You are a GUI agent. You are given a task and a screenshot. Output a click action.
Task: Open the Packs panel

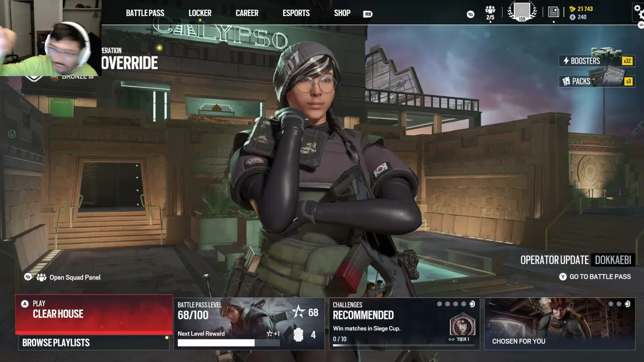click(x=597, y=81)
